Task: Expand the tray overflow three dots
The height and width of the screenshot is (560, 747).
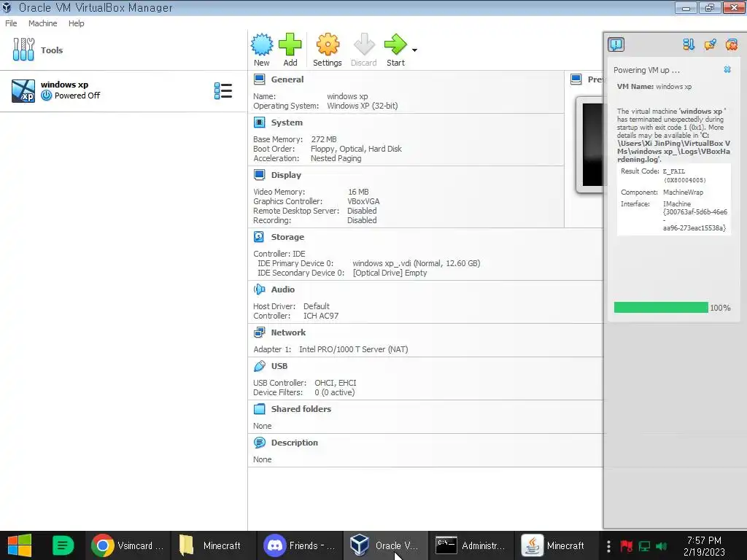Action: tap(608, 546)
